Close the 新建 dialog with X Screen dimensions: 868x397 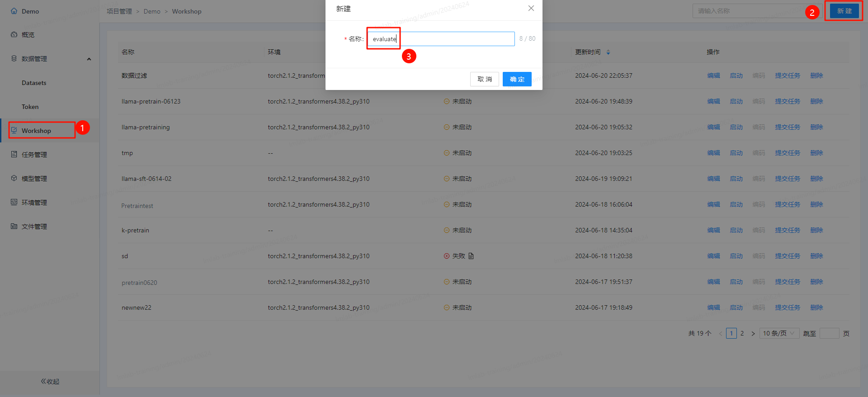coord(531,8)
